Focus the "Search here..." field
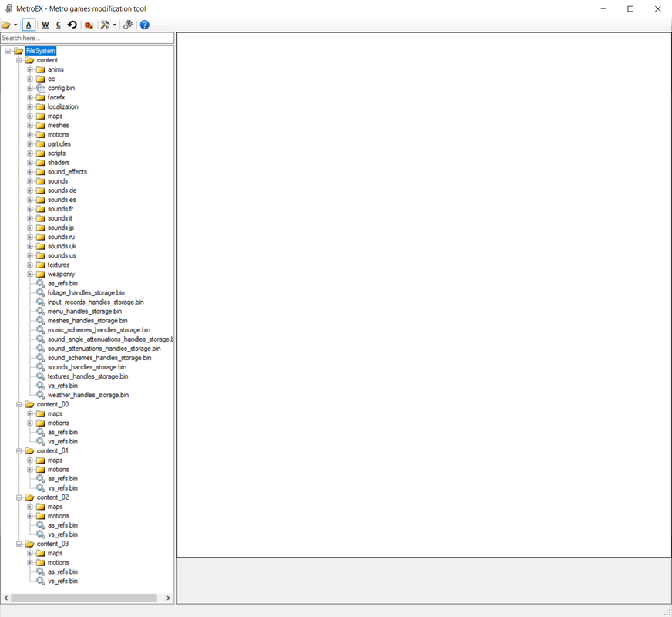672x617 pixels. [x=87, y=38]
